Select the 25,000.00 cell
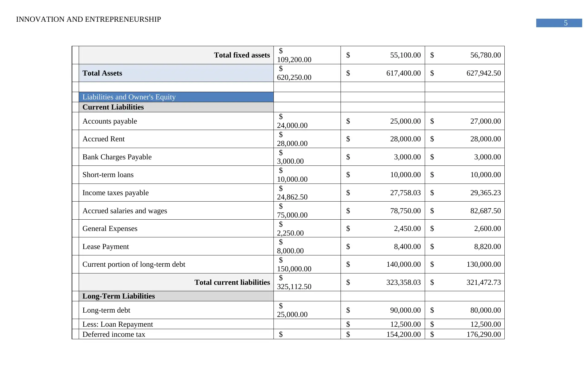588x390 pixels. [x=383, y=121]
